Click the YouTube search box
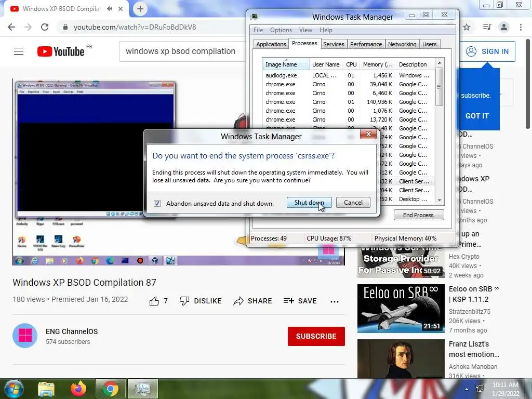This screenshot has width=532, height=399. (x=182, y=51)
